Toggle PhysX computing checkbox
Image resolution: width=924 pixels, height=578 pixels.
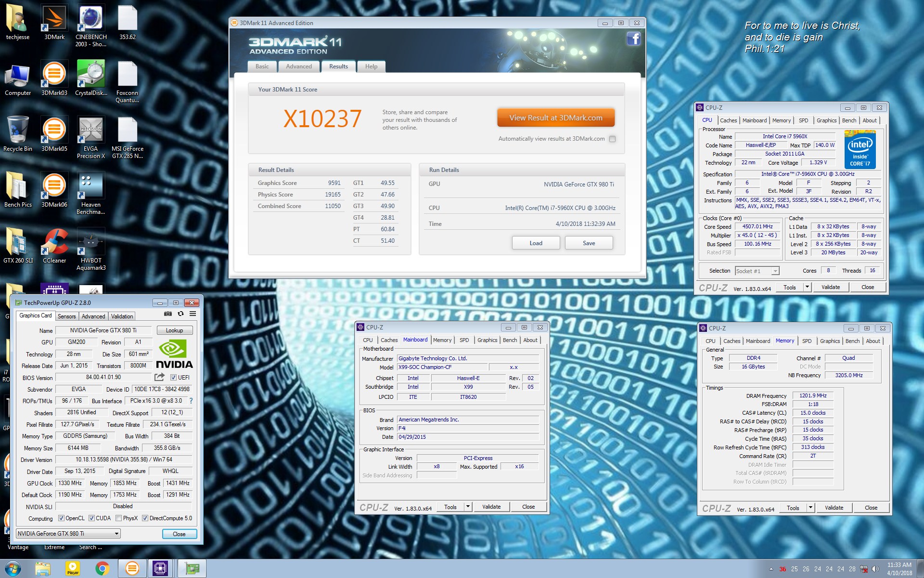tap(118, 518)
